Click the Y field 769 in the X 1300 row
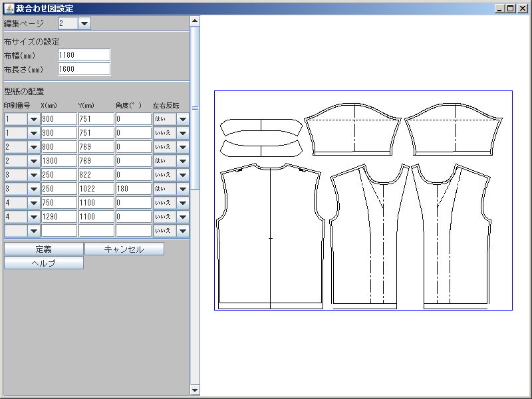532x399 pixels. coord(96,161)
